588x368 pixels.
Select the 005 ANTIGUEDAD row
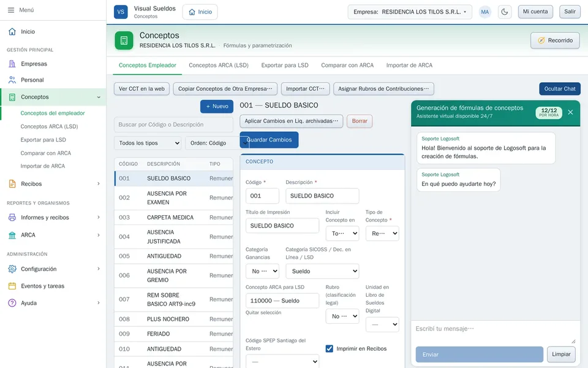pyautogui.click(x=173, y=256)
